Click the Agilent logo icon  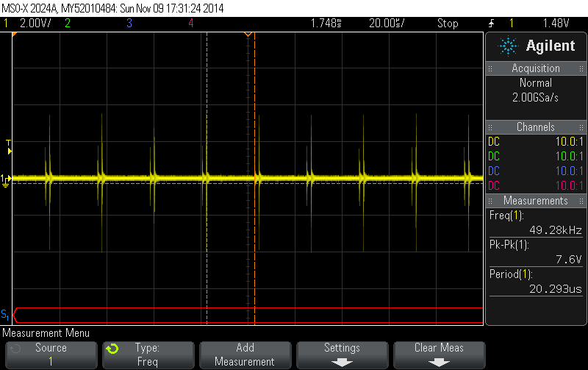coord(508,46)
